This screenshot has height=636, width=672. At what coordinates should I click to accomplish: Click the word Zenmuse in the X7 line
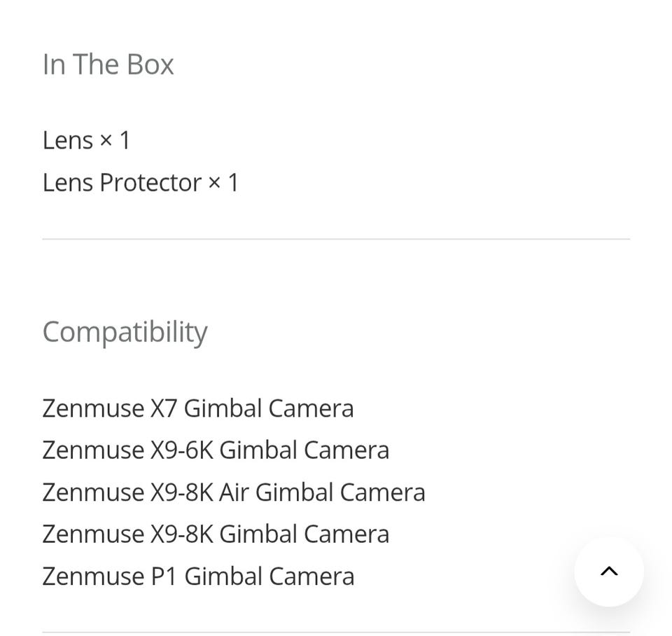click(x=93, y=408)
